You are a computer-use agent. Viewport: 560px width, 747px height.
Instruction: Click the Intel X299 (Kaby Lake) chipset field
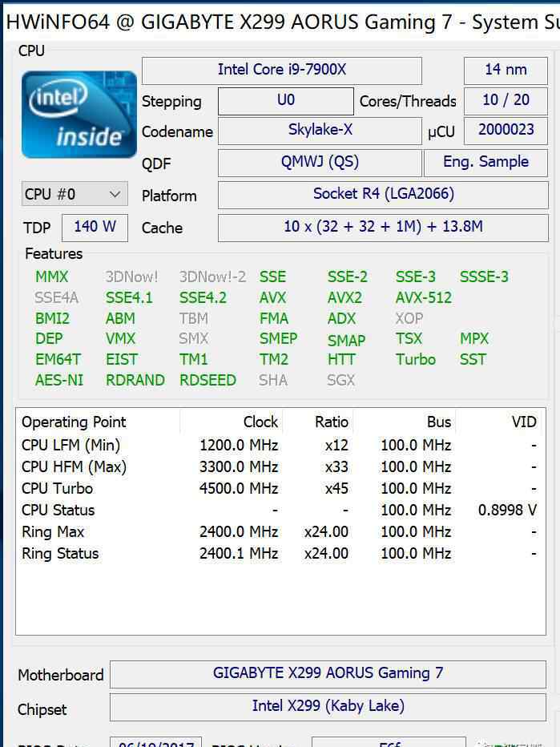tap(328, 706)
